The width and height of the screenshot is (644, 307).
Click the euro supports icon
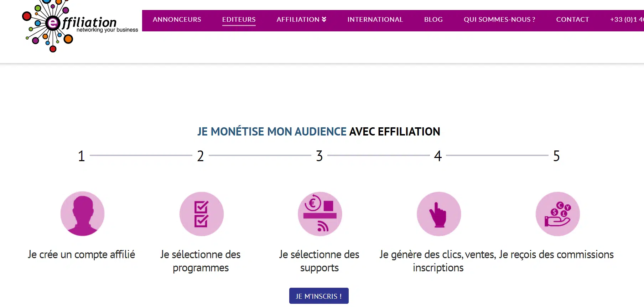click(x=320, y=214)
